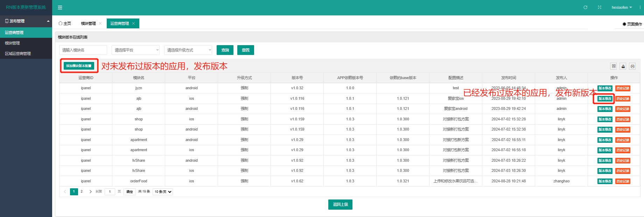The image size is (644, 217).
Task: Print the table using the printer icon
Action: click(x=632, y=66)
